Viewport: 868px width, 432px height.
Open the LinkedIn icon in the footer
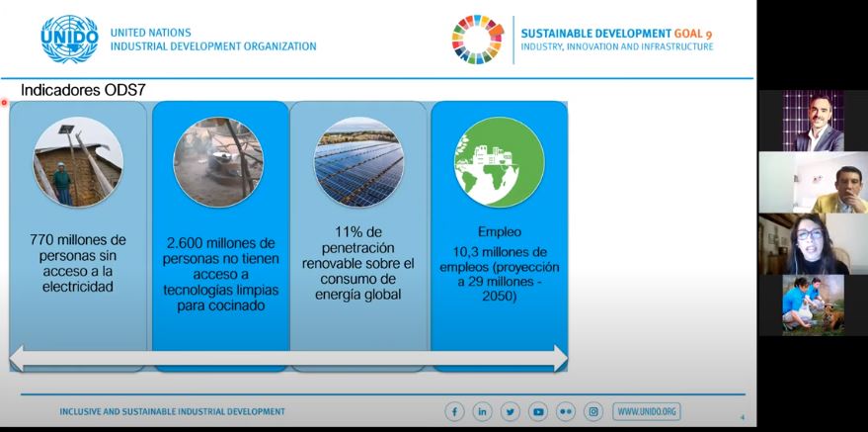pos(483,411)
